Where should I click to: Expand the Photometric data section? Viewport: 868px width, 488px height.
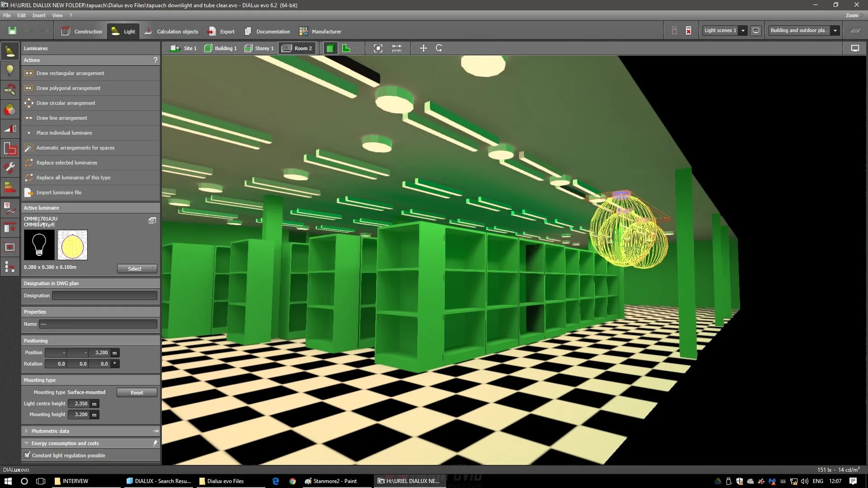pos(27,431)
